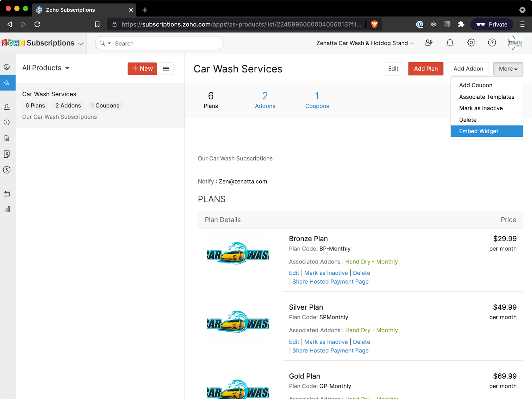Viewport: 532px width, 399px height.
Task: Click the browser address bar URL
Action: point(241,24)
